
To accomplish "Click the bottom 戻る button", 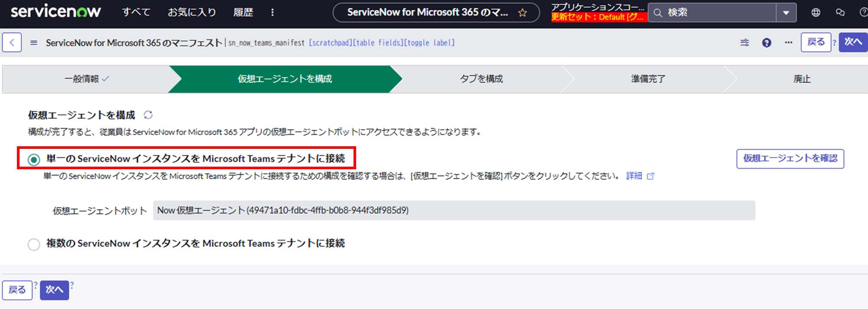I will click(17, 290).
